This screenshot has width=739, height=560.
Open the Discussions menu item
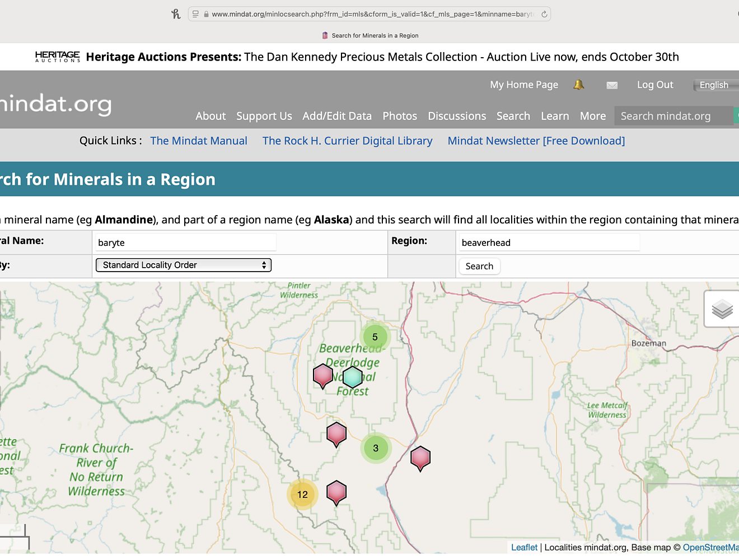coord(456,116)
